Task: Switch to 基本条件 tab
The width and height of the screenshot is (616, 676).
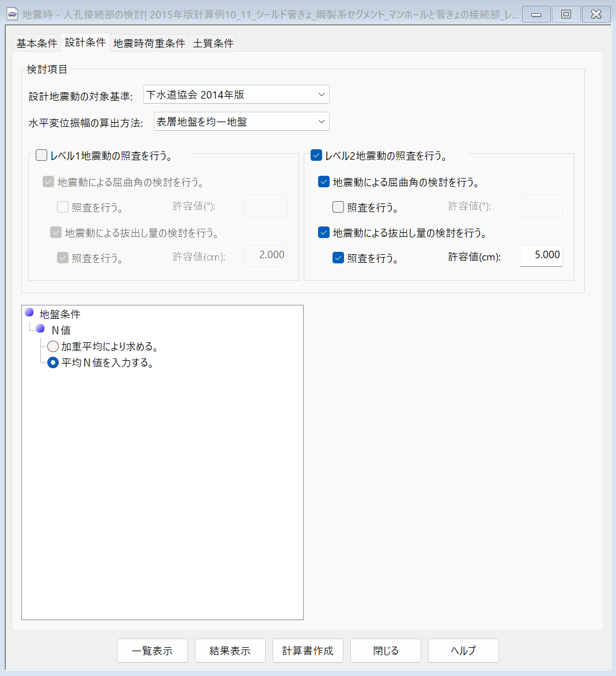Action: [x=37, y=43]
